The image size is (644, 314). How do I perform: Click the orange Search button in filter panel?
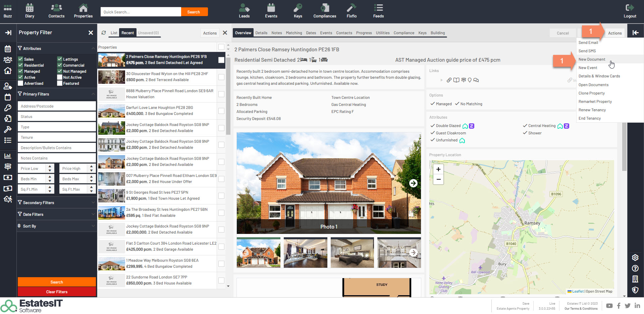pos(57,282)
